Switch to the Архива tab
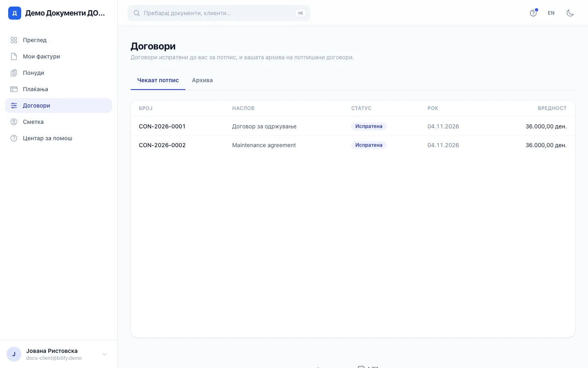588x368 pixels. pyautogui.click(x=202, y=80)
